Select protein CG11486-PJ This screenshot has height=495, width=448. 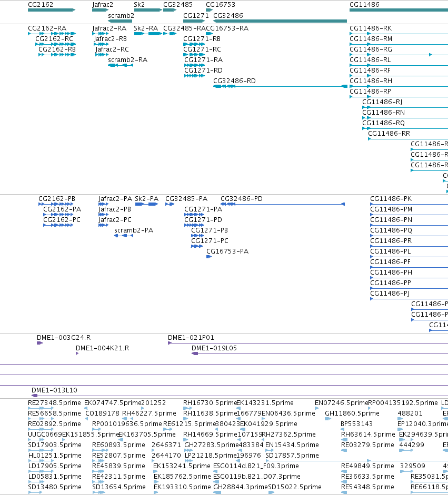pos(409,299)
